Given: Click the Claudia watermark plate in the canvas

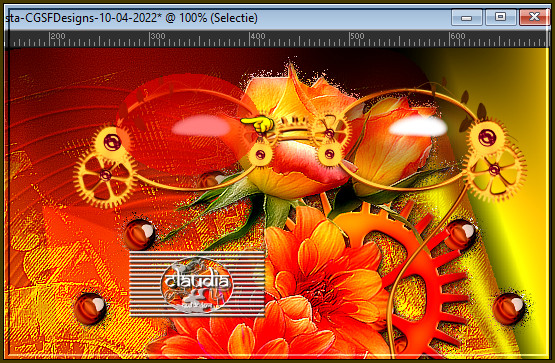Looking at the screenshot, I should (x=197, y=284).
